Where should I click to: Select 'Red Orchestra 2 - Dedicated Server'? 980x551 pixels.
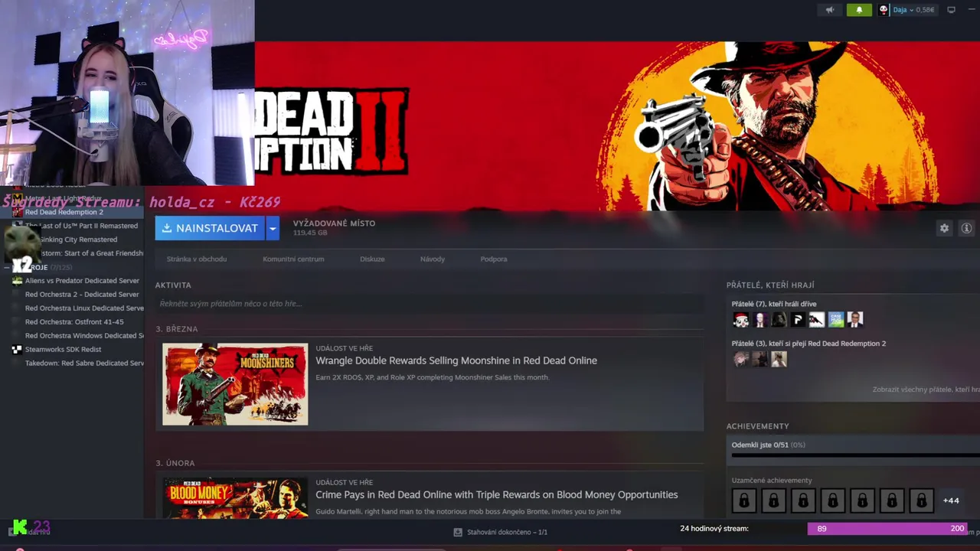[x=82, y=295]
